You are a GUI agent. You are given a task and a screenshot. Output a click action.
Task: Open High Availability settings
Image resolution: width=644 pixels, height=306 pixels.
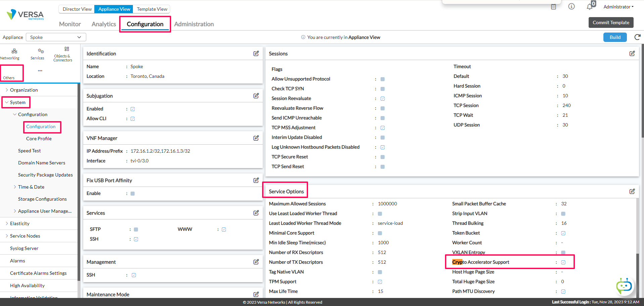tap(27, 286)
